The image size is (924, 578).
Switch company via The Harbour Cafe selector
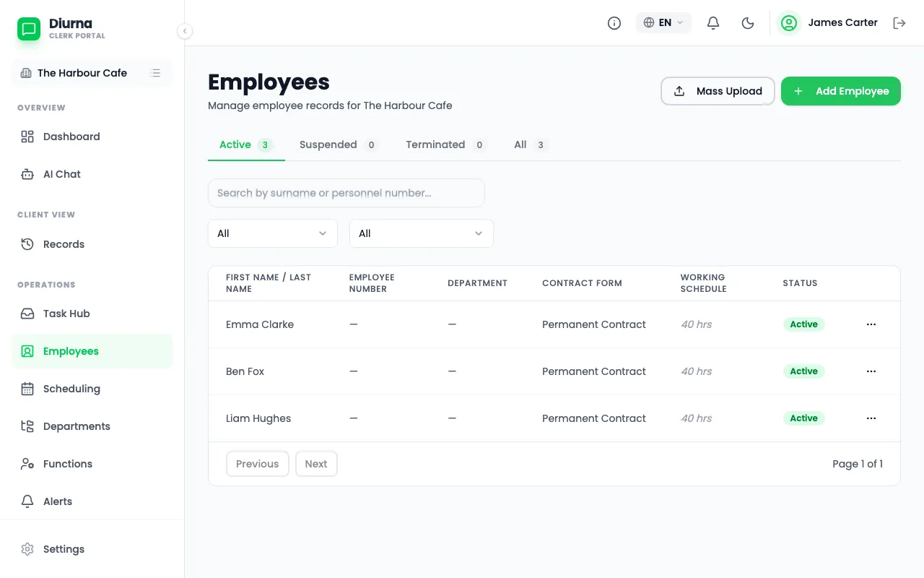click(92, 73)
